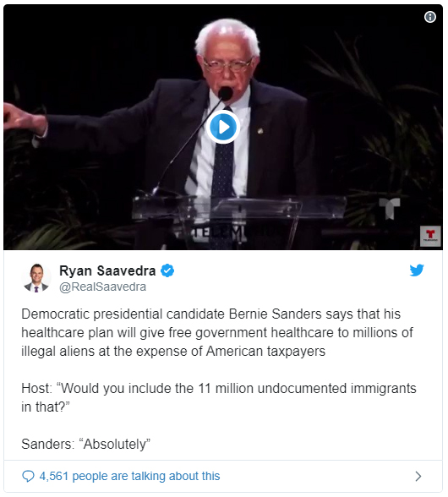The width and height of the screenshot is (448, 497).
Task: Click the blue verified badge
Action: 167,270
